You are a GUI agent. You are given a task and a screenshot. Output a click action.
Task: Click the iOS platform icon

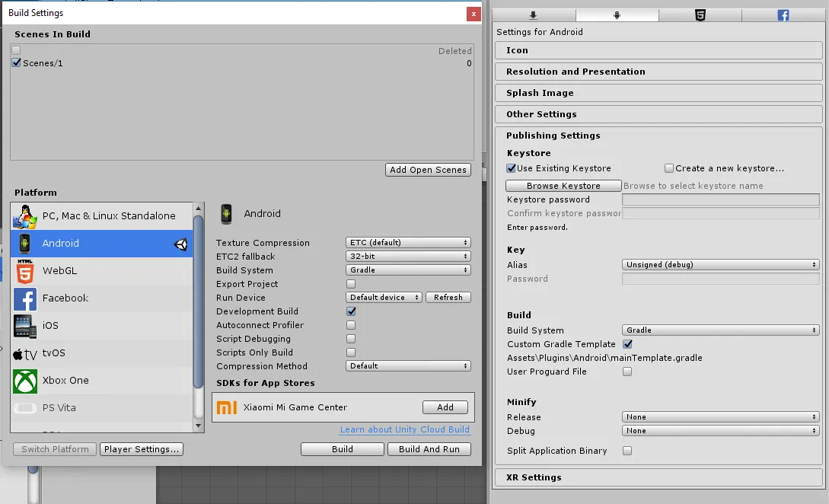tap(25, 327)
